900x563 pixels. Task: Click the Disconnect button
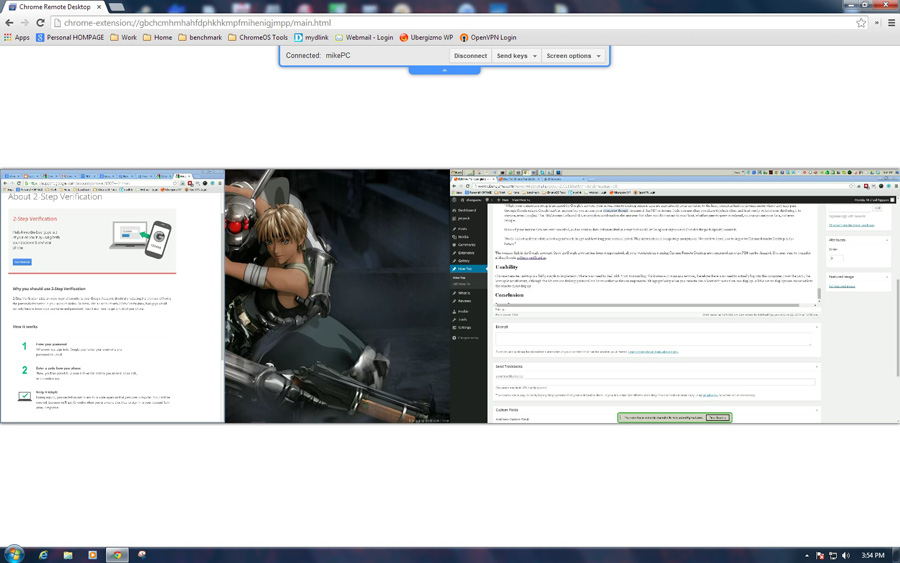pyautogui.click(x=470, y=56)
